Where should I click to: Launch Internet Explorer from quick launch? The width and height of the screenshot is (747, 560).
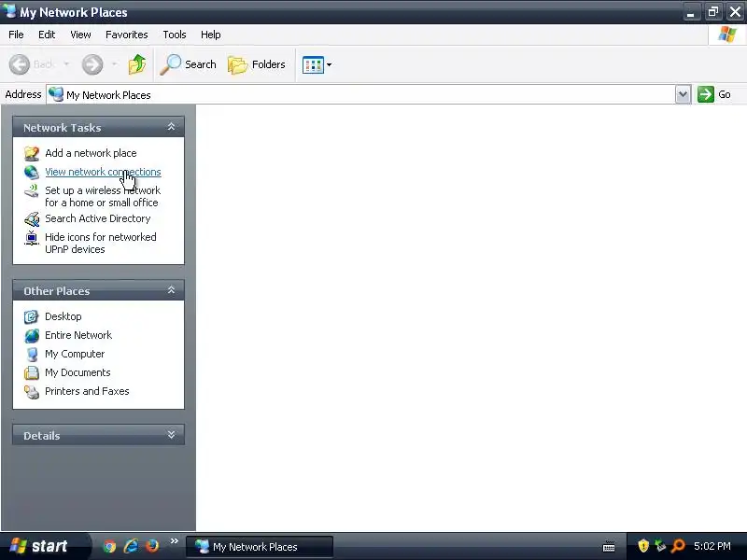[131, 546]
